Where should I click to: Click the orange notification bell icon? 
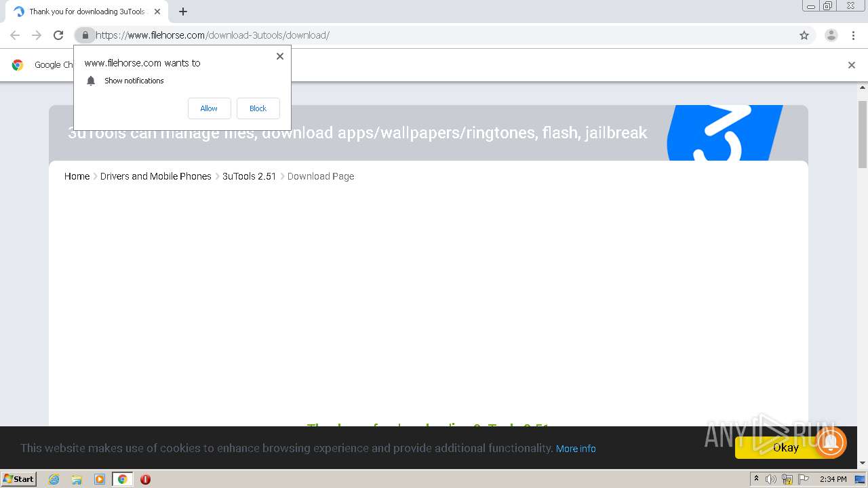tap(831, 443)
